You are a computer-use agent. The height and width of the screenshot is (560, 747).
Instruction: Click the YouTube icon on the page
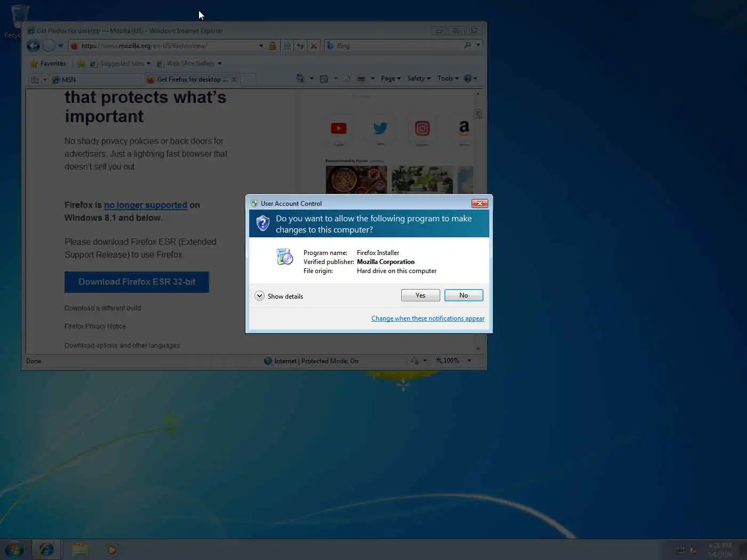[339, 129]
